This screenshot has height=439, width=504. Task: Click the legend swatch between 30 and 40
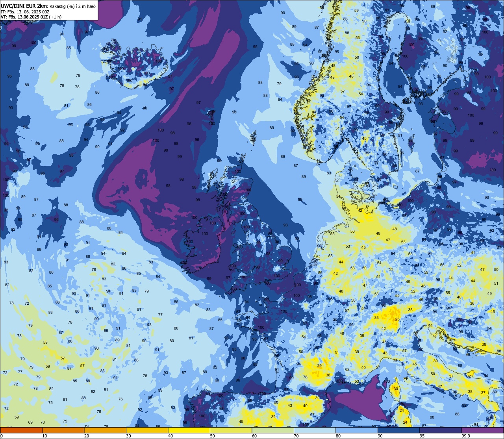point(147,430)
